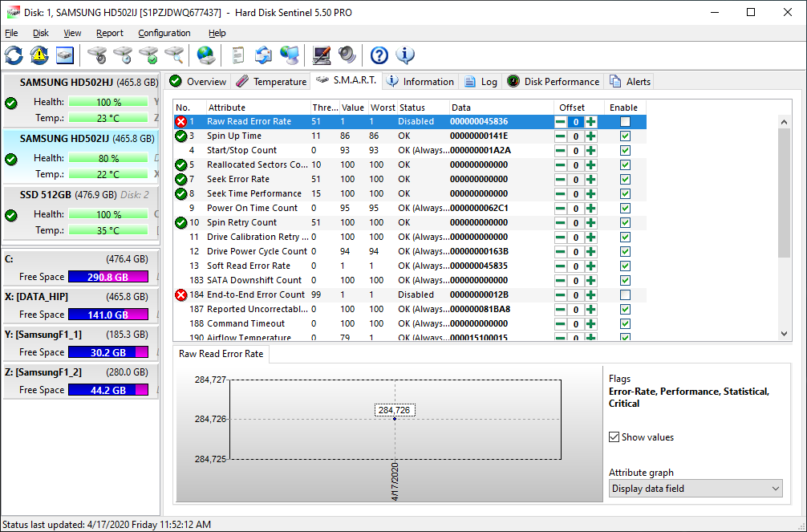The image size is (807, 532).
Task: Toggle Enable checkbox for Command Timeout
Action: point(625,323)
